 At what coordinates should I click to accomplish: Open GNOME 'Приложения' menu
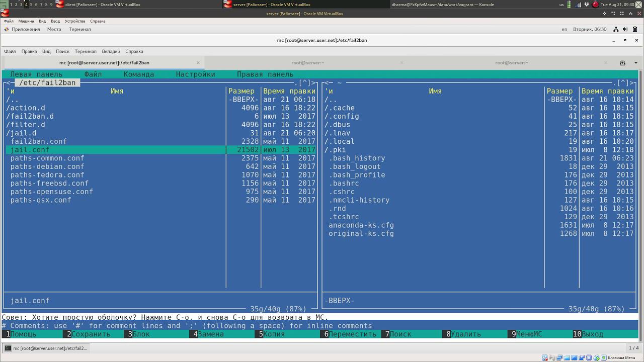pos(26,29)
